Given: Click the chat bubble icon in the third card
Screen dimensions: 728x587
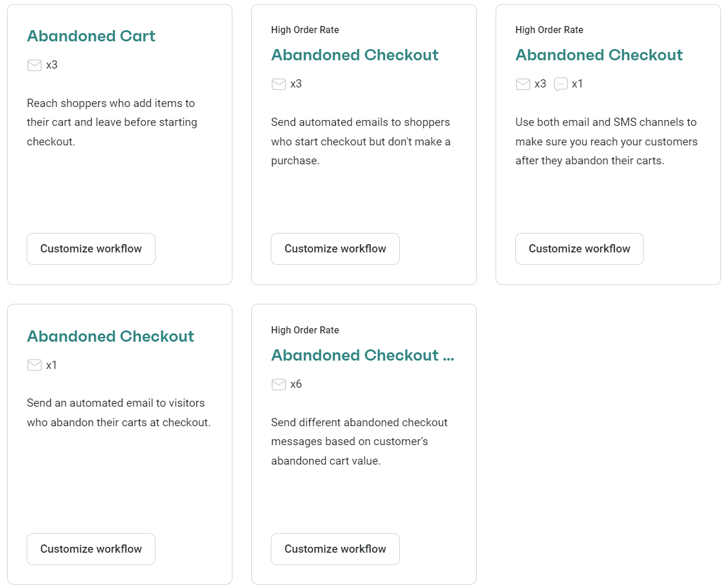Looking at the screenshot, I should click(x=560, y=84).
